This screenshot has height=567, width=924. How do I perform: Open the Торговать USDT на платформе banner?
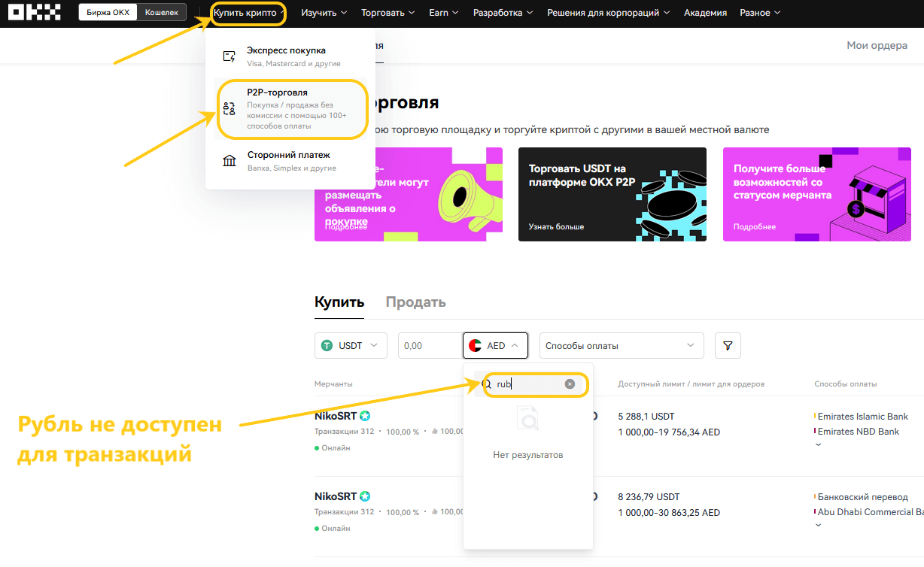coord(612,194)
